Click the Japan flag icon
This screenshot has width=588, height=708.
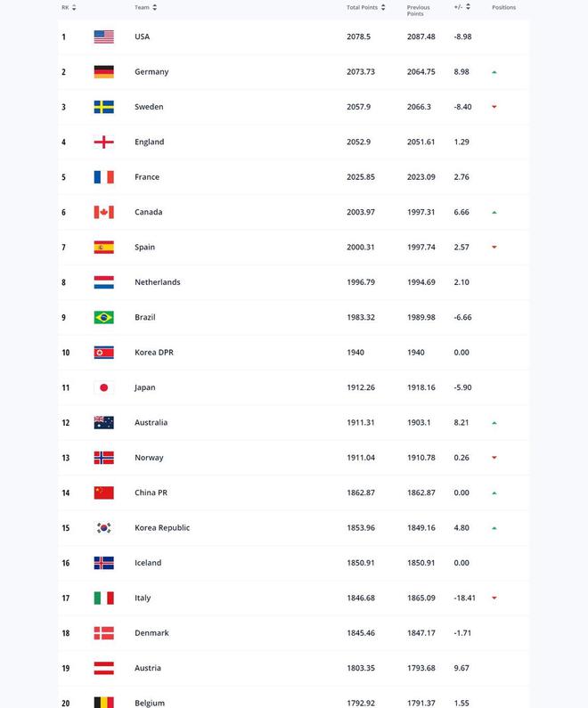(x=103, y=387)
